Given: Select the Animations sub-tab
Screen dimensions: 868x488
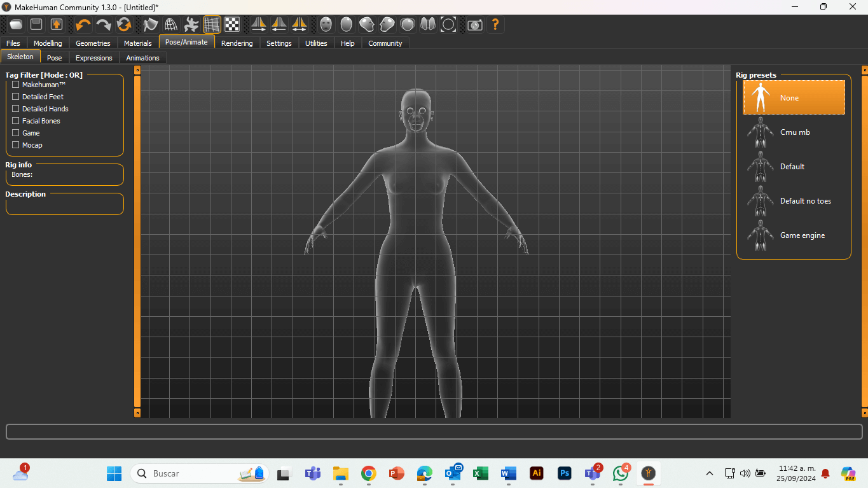Looking at the screenshot, I should 142,58.
